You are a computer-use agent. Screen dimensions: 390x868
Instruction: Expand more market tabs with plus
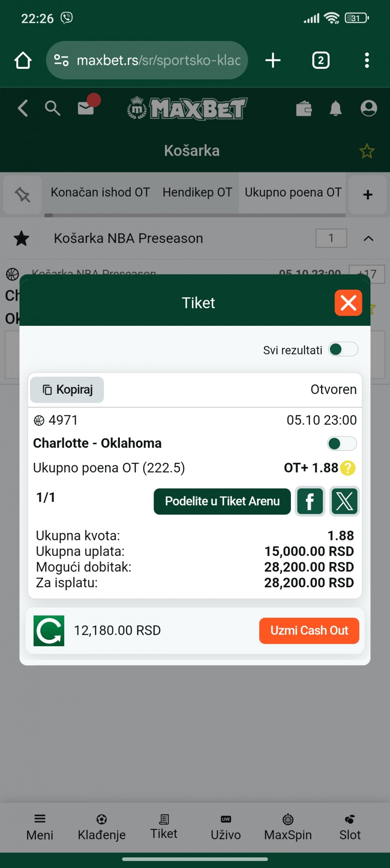(368, 195)
